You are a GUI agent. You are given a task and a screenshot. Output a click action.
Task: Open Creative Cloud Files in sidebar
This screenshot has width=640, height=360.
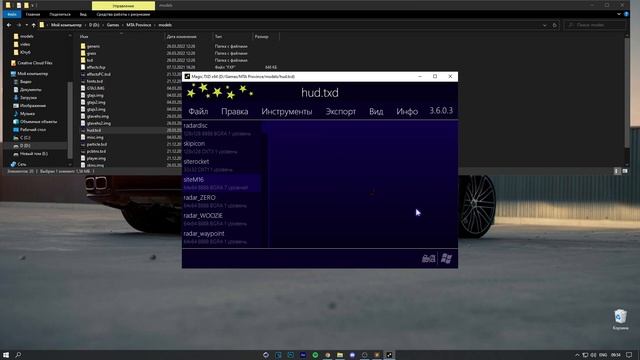pos(35,63)
